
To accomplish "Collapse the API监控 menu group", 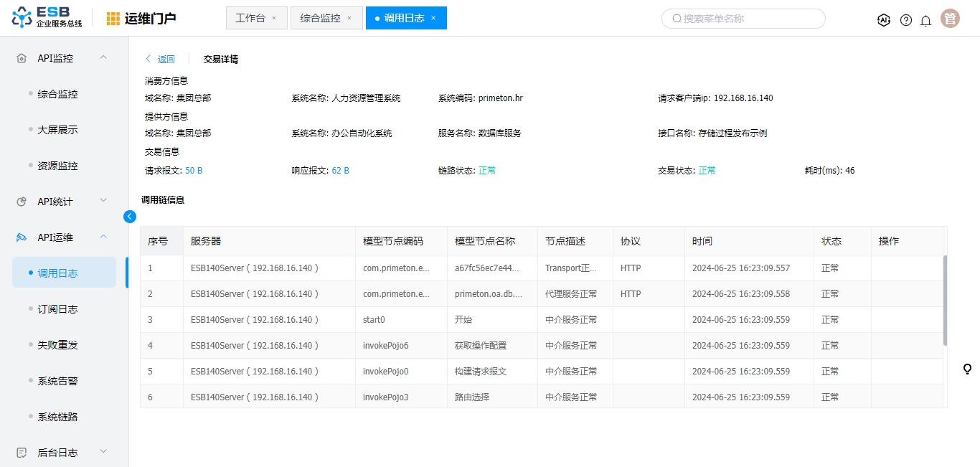I will (x=103, y=57).
